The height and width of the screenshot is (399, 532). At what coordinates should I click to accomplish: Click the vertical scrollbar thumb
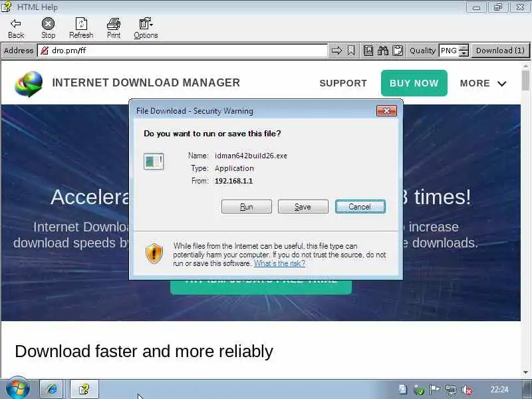point(525,80)
